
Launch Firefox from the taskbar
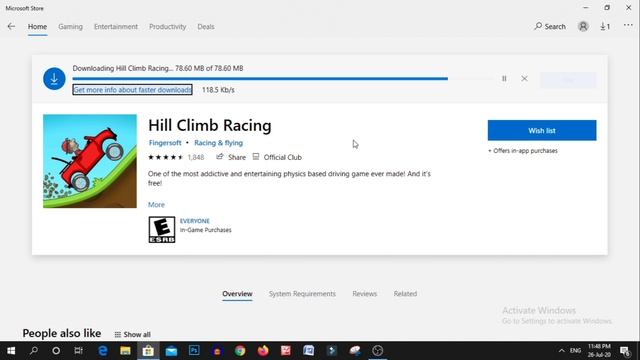coord(263,351)
